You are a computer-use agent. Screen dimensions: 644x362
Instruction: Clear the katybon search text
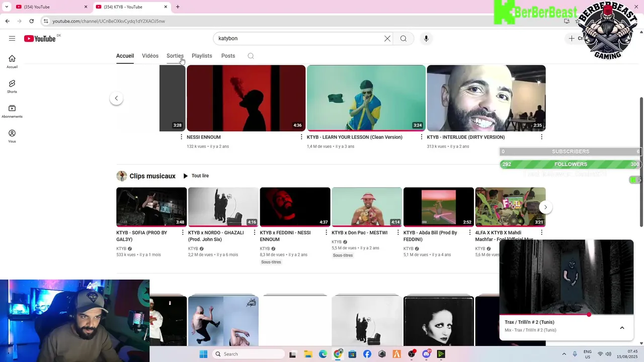(387, 38)
